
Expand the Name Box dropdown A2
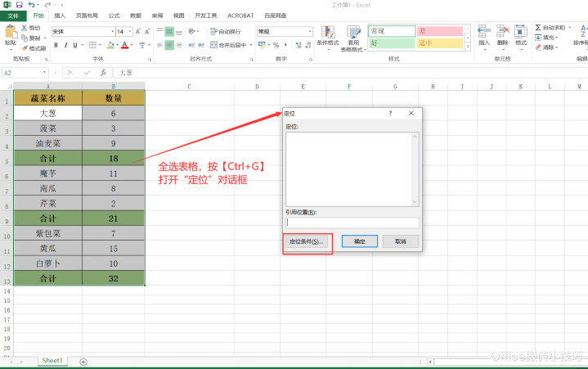pyautogui.click(x=44, y=72)
